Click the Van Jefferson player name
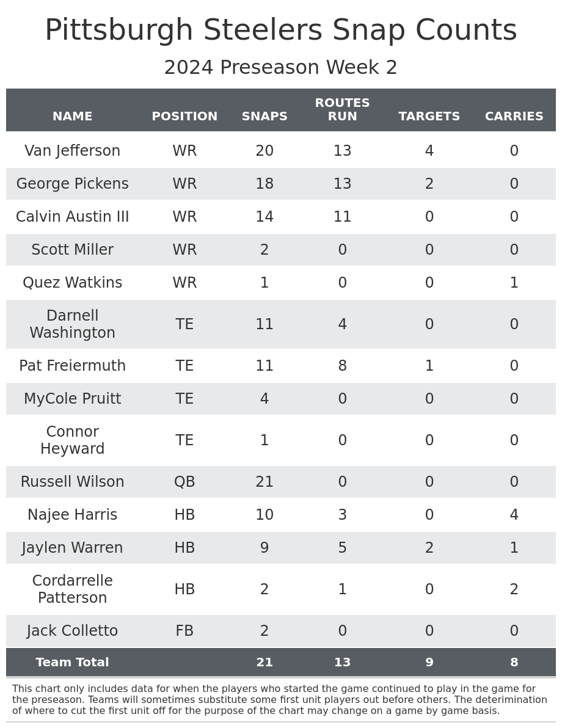The image size is (562, 728). [x=72, y=151]
